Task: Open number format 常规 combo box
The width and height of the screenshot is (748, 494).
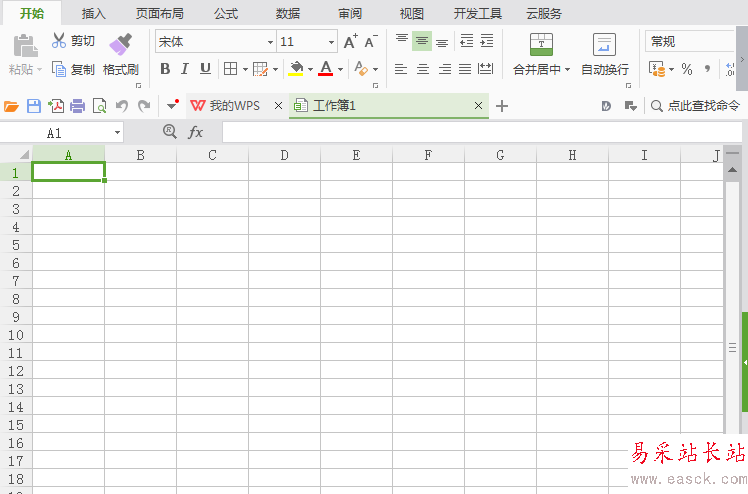Action: 689,41
